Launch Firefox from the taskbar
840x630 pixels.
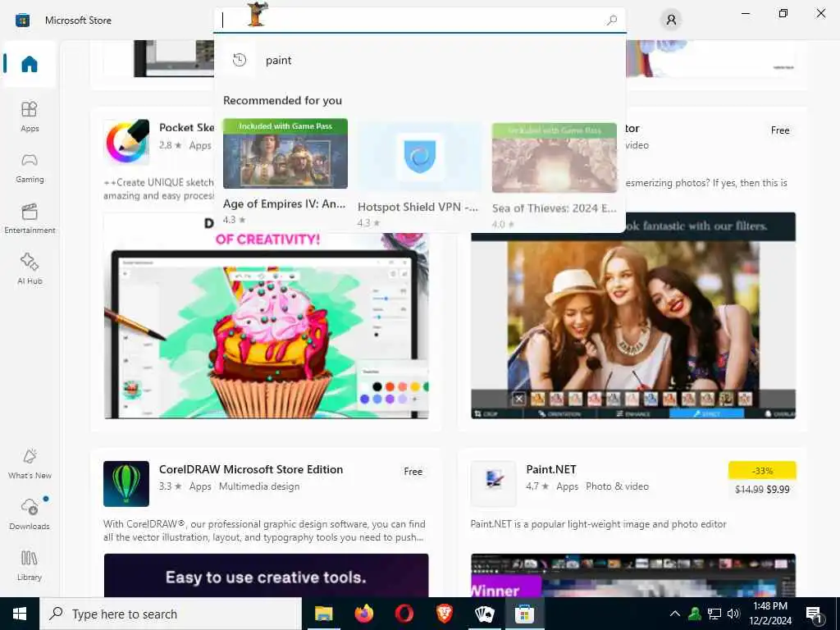(363, 614)
